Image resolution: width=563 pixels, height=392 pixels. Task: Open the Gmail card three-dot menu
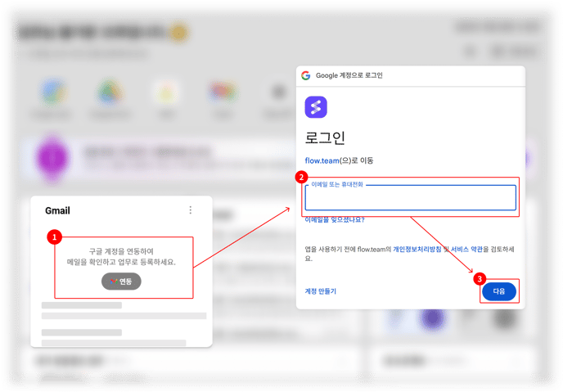point(191,210)
